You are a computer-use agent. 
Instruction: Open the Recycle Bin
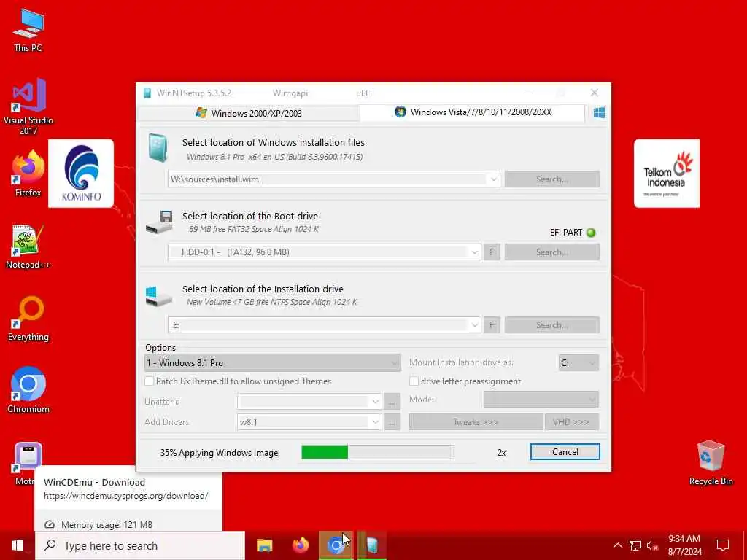[711, 463]
